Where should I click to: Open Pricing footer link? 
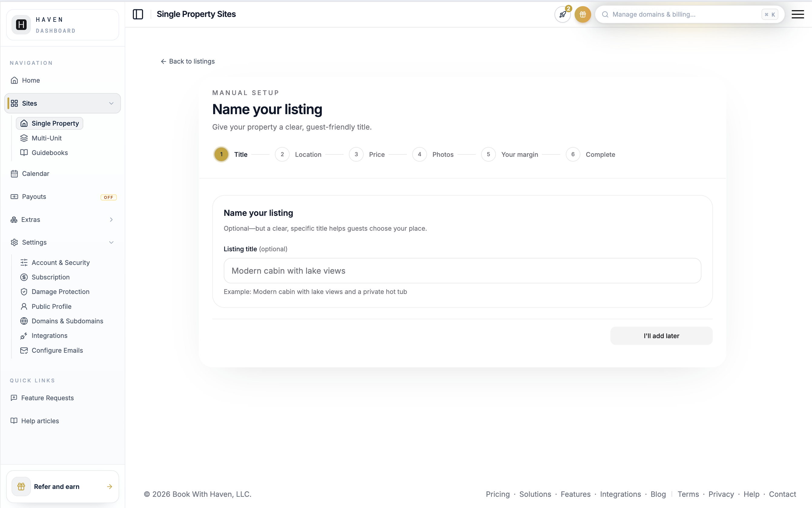(x=497, y=494)
